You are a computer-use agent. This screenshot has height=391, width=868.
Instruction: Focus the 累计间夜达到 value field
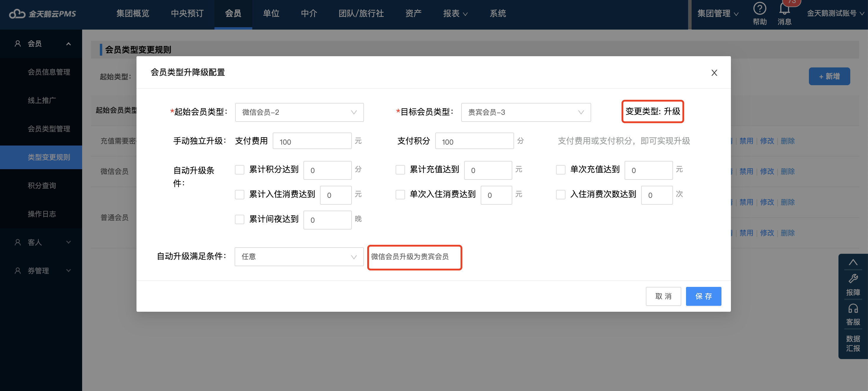coord(327,220)
